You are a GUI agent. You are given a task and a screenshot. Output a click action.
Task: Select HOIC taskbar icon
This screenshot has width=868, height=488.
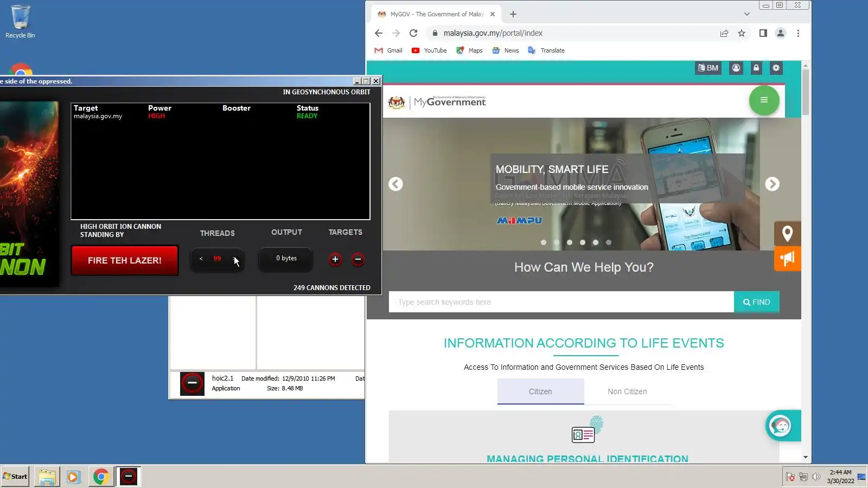click(129, 477)
